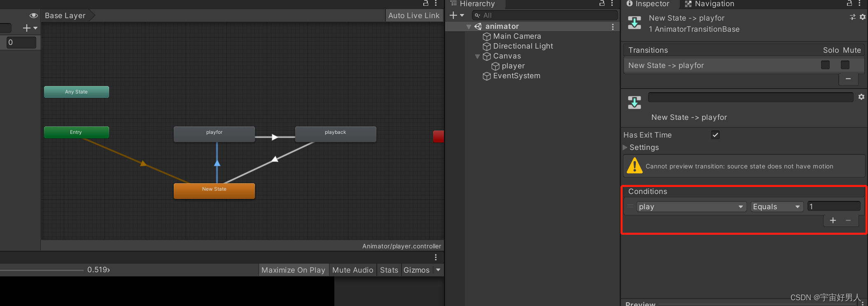Open the transition settings gear icon

click(x=861, y=97)
